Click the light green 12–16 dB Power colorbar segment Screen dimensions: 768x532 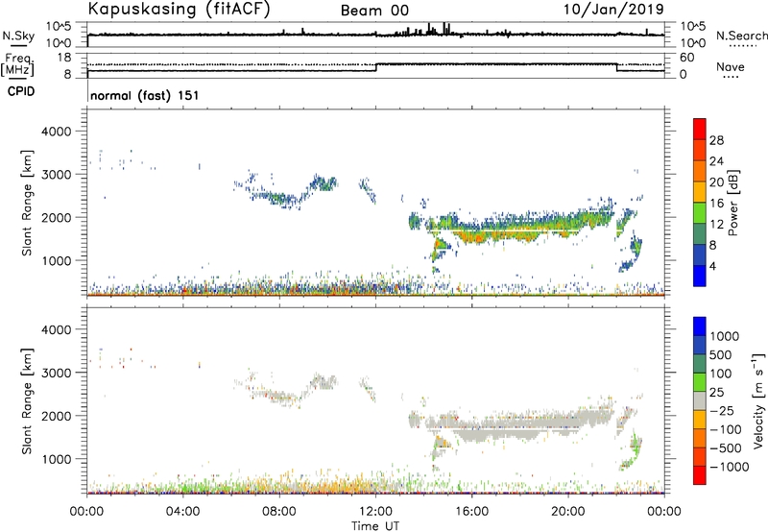point(700,213)
